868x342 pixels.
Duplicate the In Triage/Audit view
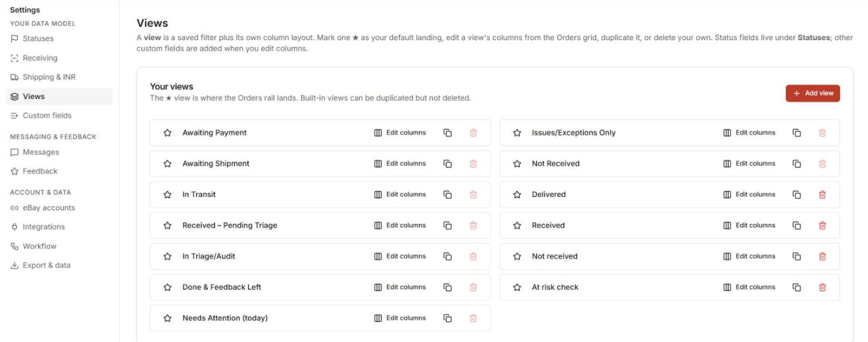coord(447,256)
